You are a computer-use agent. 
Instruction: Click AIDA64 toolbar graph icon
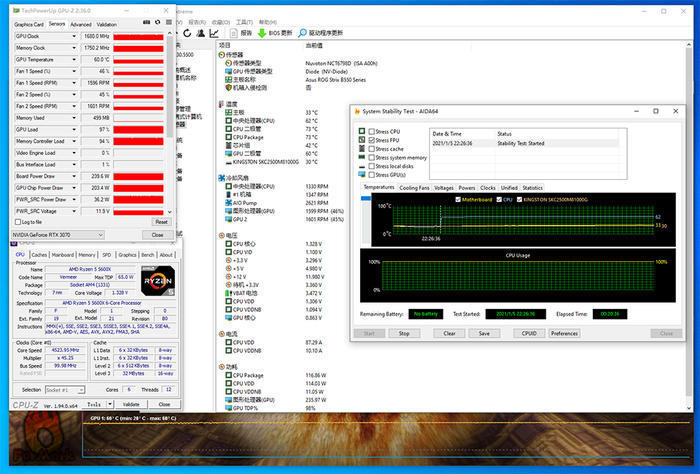tap(214, 33)
